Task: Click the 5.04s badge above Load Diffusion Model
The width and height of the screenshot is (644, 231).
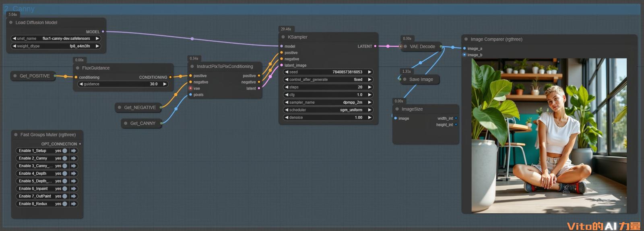Action: click(x=12, y=14)
